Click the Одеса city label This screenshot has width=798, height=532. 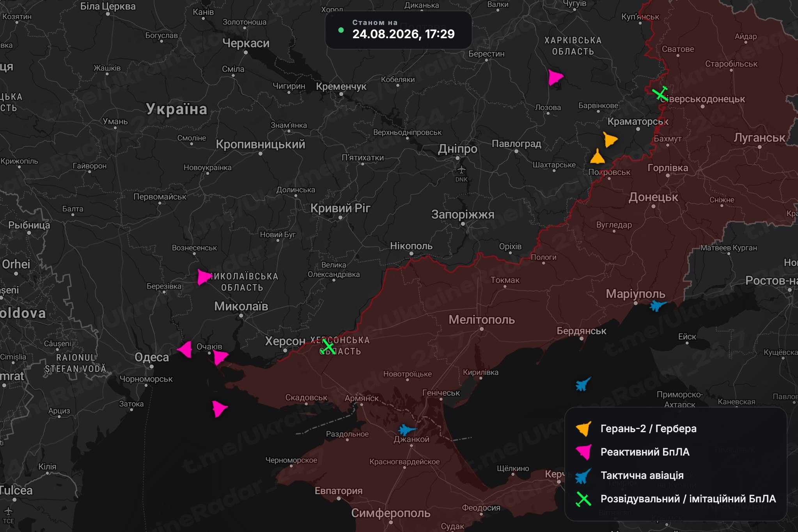click(x=152, y=357)
